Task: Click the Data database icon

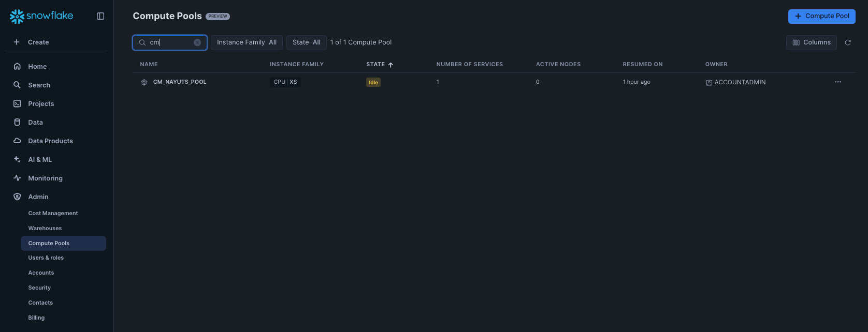Action: 17,122
